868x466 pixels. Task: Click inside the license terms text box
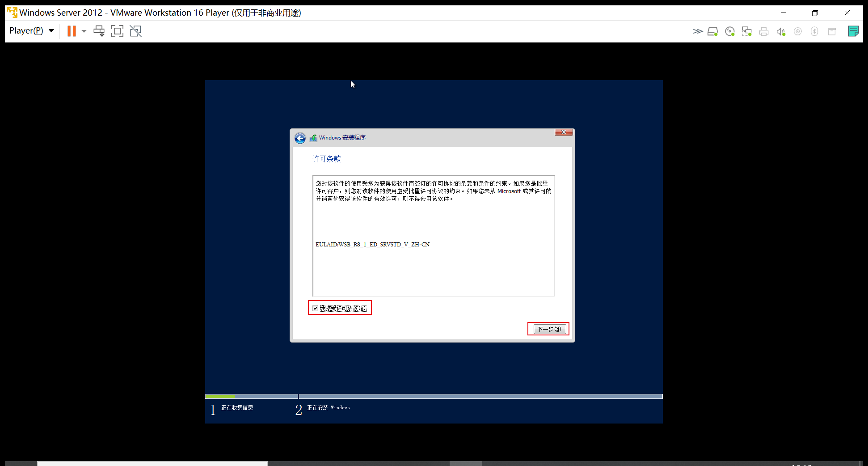434,236
